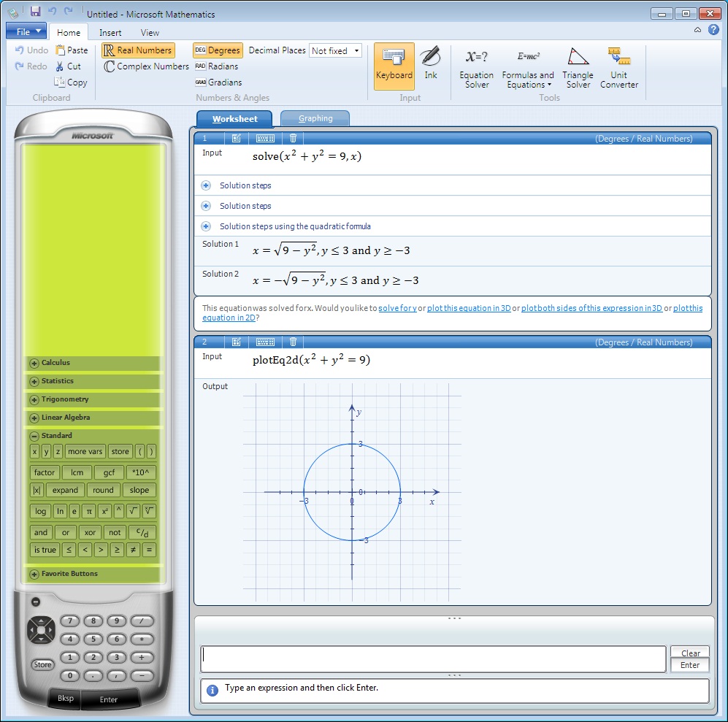
Task: Click the plot this equation in 3D link
Action: 467,308
